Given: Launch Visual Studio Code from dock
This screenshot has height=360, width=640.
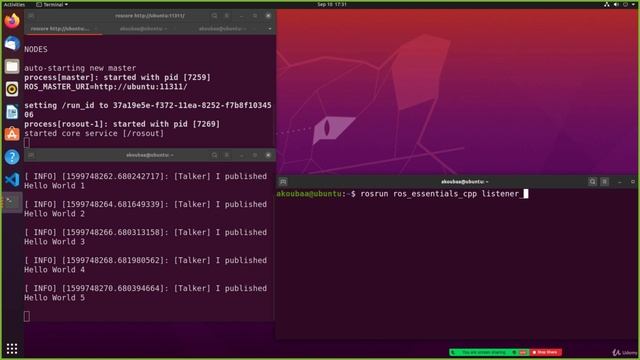Looking at the screenshot, I should coord(12,180).
